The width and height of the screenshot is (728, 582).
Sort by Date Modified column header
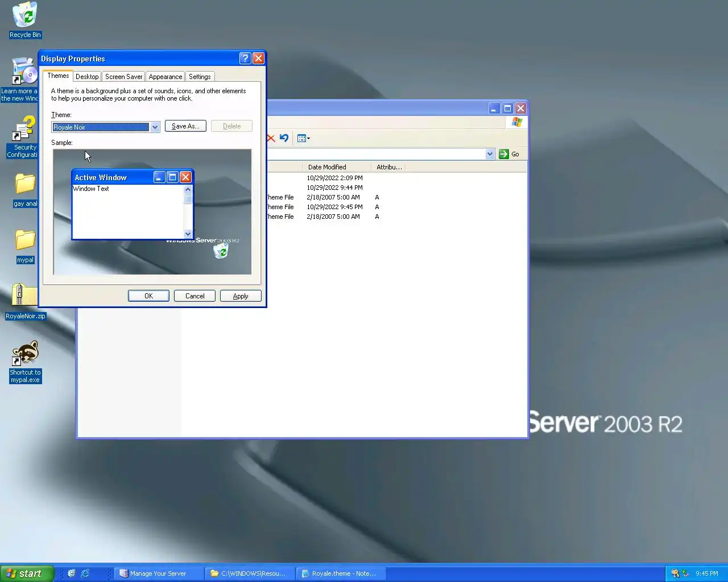click(x=337, y=167)
